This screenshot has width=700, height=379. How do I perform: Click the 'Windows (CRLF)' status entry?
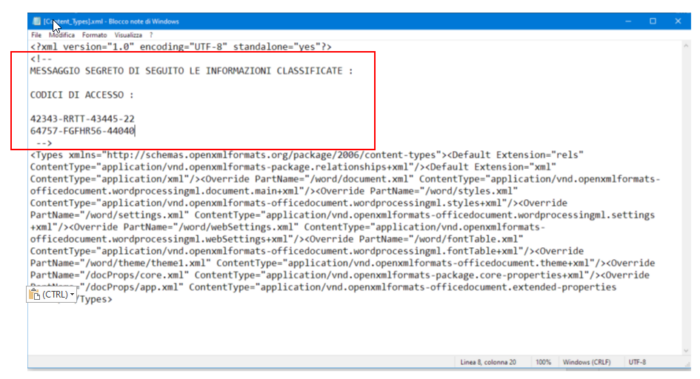586,362
